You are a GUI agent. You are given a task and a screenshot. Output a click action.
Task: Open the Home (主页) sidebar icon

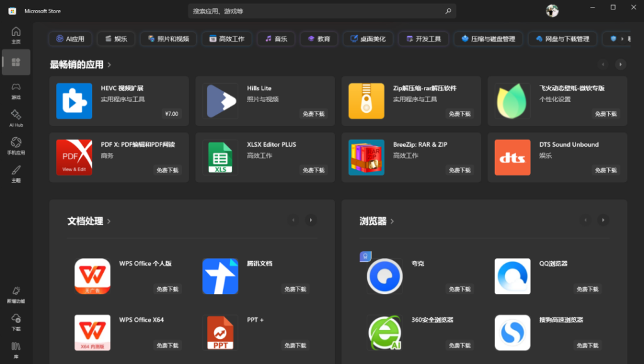pyautogui.click(x=16, y=35)
